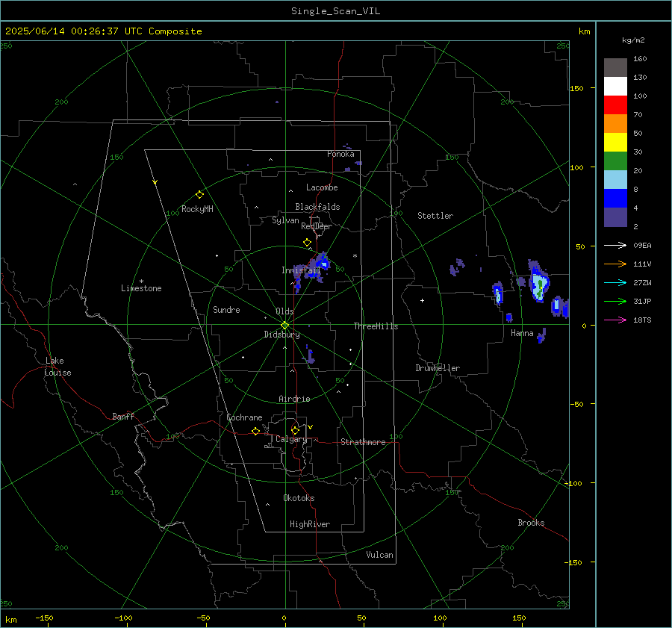
Task: Click the radar center diamond at Didsbury
Action: point(285,325)
